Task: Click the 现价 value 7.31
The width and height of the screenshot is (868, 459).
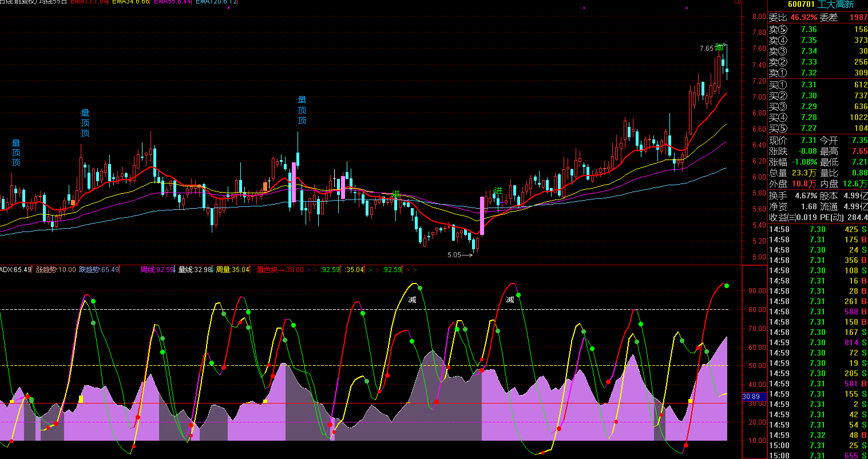Action: click(x=809, y=141)
